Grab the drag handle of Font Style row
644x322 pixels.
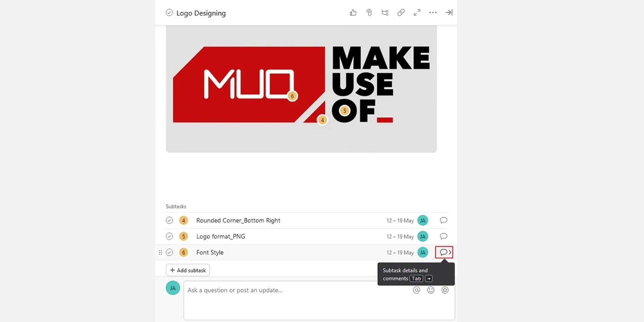click(160, 252)
